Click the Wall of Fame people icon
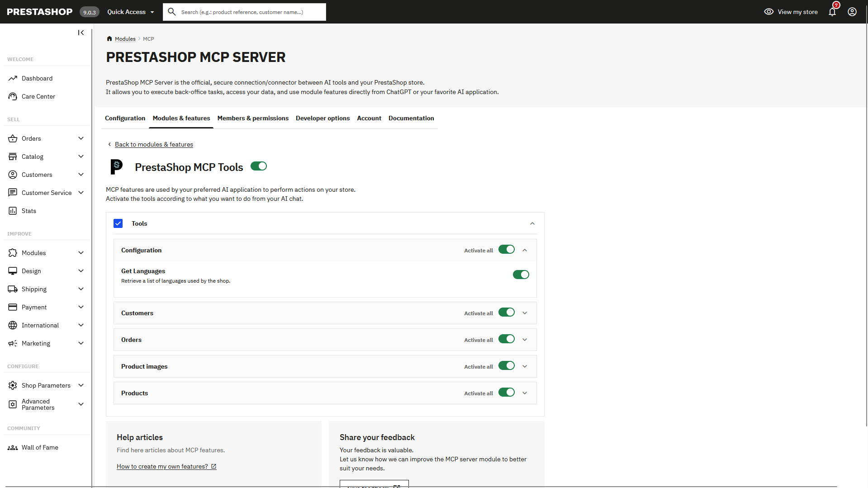Viewport: 868px width, 488px height. click(x=13, y=448)
